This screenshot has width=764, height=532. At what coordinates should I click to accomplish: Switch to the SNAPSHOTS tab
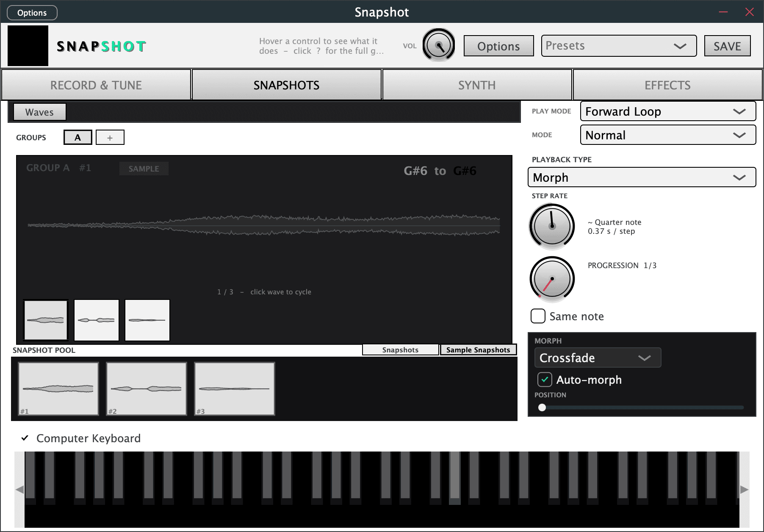click(x=287, y=85)
